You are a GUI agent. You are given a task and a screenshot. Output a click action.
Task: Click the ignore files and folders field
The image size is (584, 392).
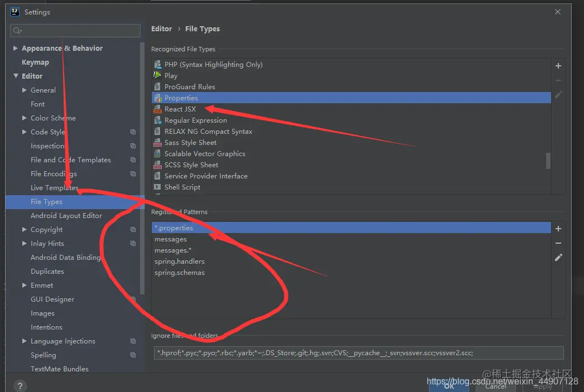359,353
